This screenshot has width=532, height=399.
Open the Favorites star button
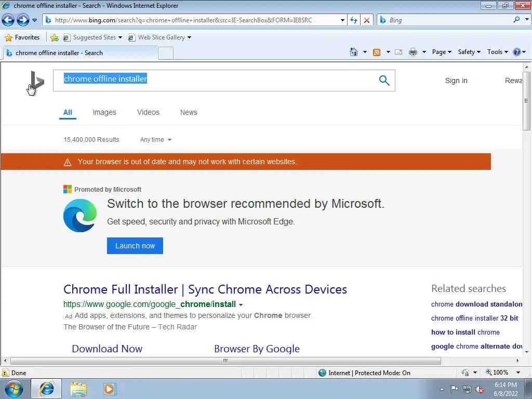click(22, 37)
